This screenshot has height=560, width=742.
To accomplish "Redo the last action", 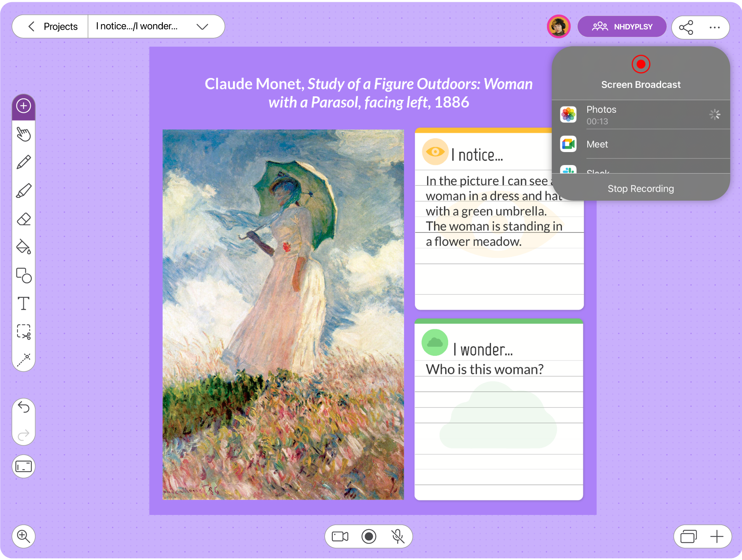I will pyautogui.click(x=24, y=434).
